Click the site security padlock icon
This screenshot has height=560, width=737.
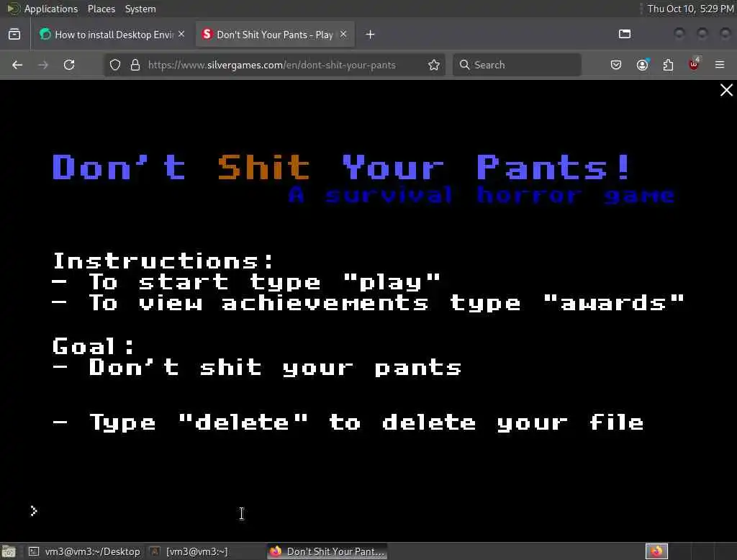(135, 65)
